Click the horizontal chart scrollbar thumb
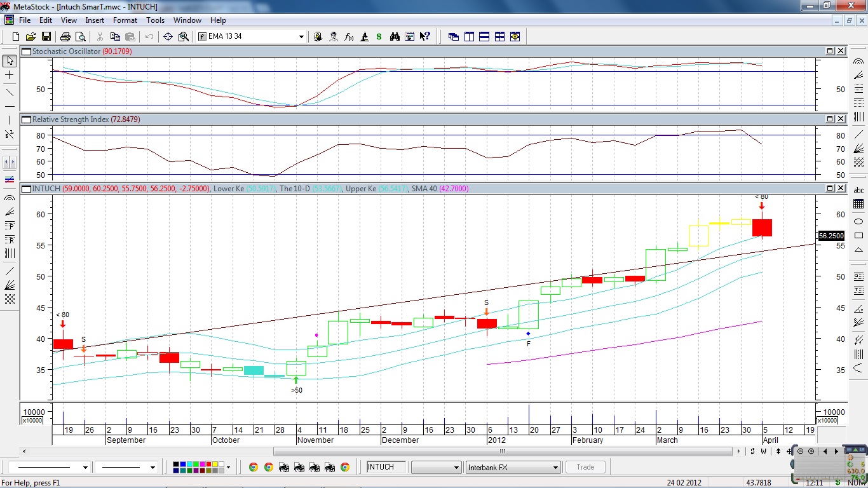868x488 pixels. [x=502, y=451]
